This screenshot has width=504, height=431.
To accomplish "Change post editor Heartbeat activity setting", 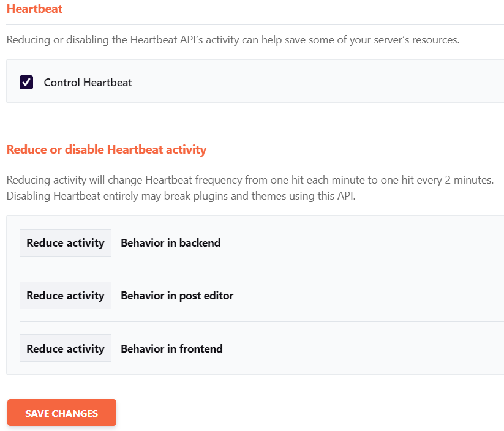I will 65,295.
